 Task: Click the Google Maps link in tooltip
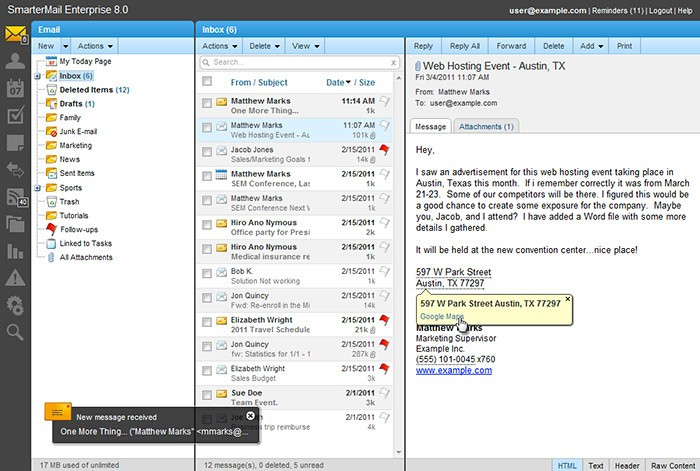[442, 317]
